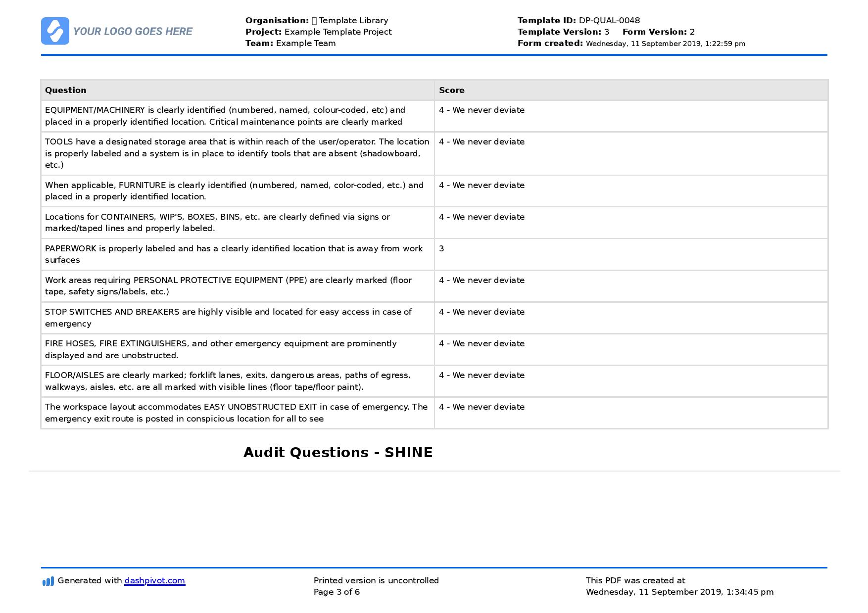Open the dashpivot.com link
Screen dimensions: 868x613
point(154,581)
